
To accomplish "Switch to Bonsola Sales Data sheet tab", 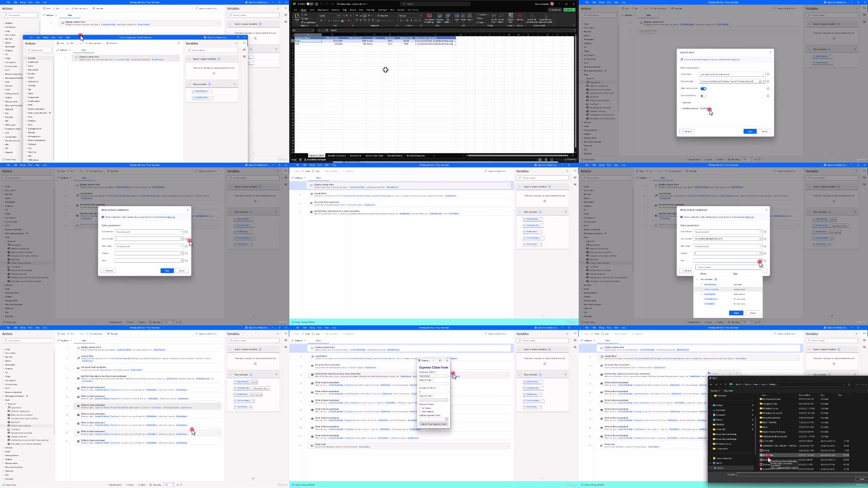I will [374, 155].
